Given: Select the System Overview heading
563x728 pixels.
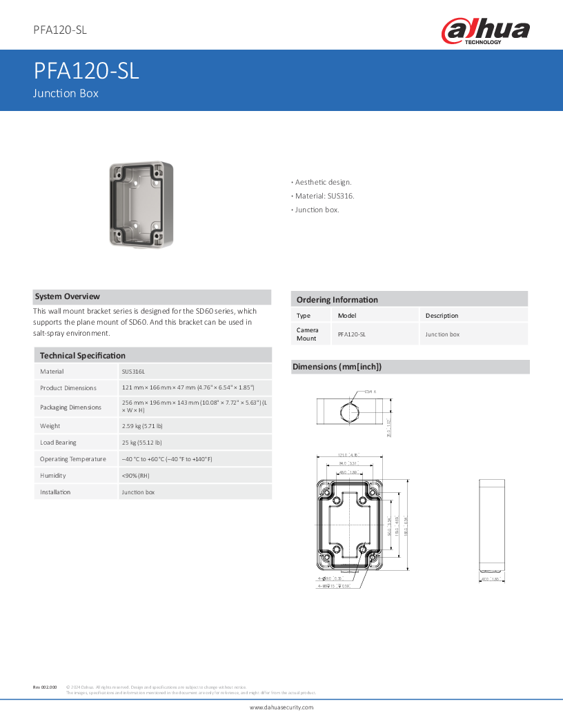Looking at the screenshot, I should coord(68,296).
